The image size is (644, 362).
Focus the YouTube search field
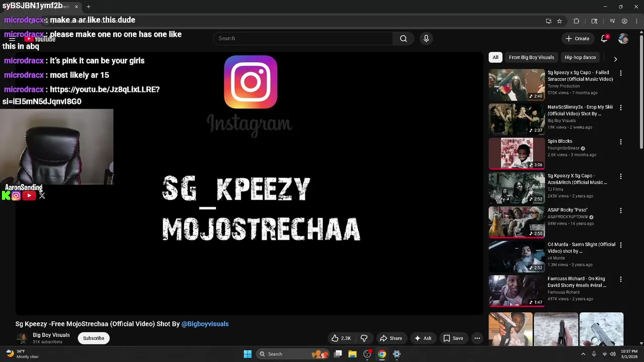point(303,39)
